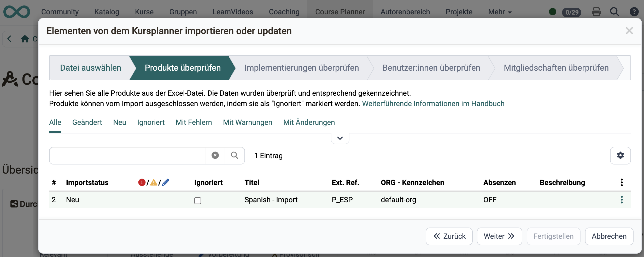644x257 pixels.
Task: Open Weiterführende Informationen im Handbuch link
Action: click(x=433, y=103)
